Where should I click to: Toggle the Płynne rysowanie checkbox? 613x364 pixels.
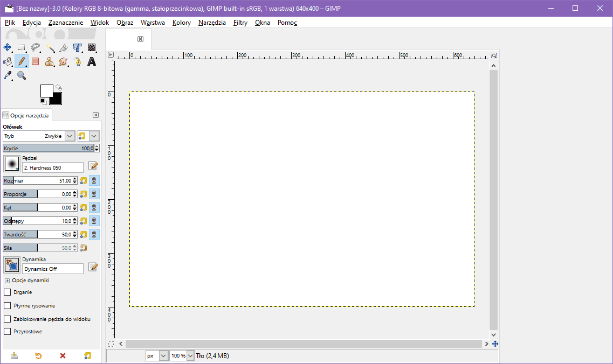click(8, 306)
